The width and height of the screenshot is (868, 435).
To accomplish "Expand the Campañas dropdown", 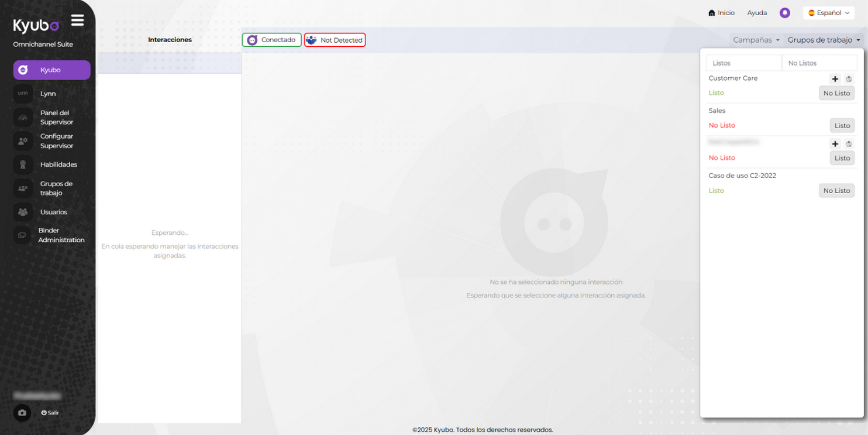I will click(756, 40).
